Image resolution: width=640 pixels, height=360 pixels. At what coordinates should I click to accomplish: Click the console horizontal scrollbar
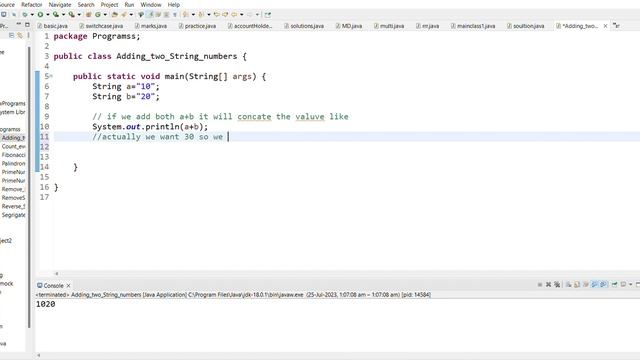pyautogui.click(x=339, y=356)
